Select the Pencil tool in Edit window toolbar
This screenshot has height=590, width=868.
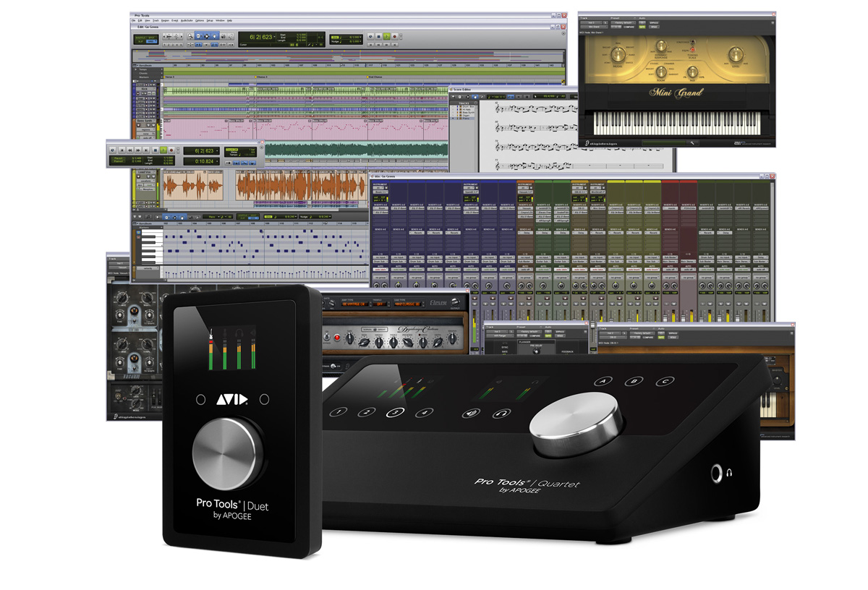click(230, 36)
